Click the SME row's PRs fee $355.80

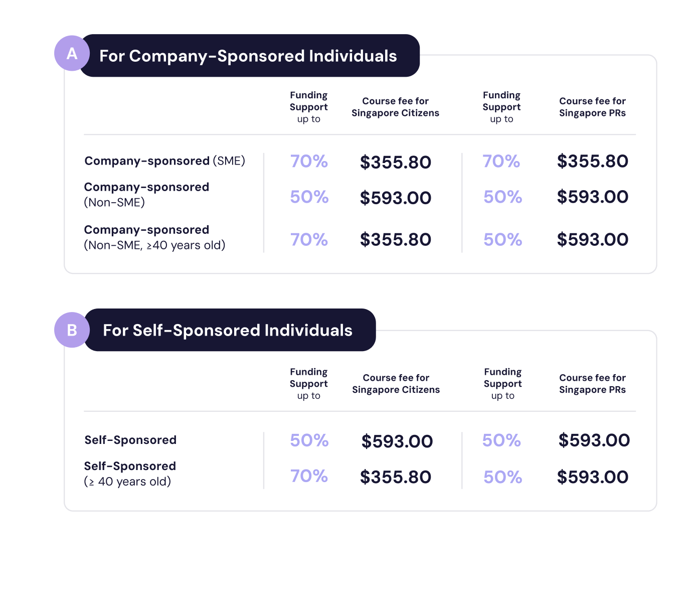(592, 161)
